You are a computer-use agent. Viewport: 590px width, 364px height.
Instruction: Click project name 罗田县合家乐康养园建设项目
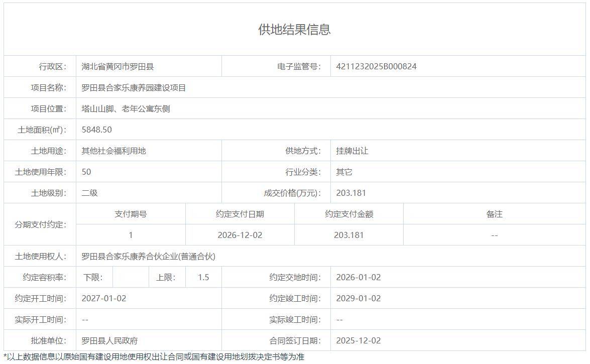tap(134, 88)
